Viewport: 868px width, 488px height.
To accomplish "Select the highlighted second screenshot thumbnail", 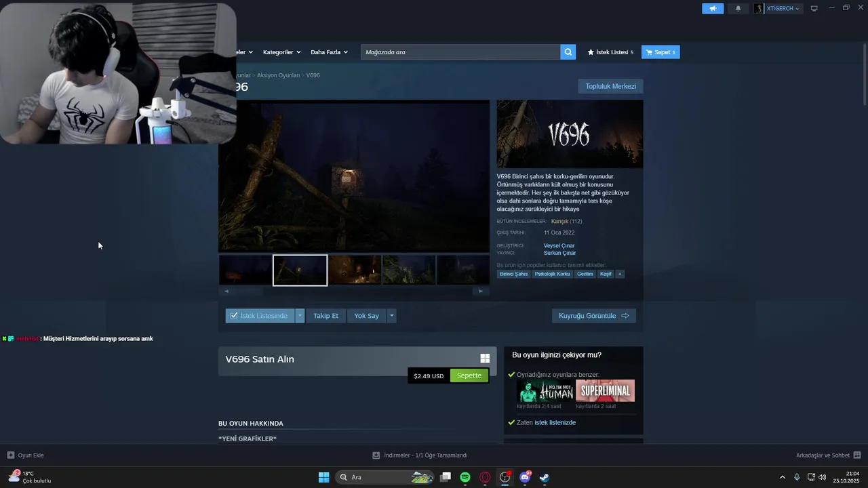I will [300, 270].
